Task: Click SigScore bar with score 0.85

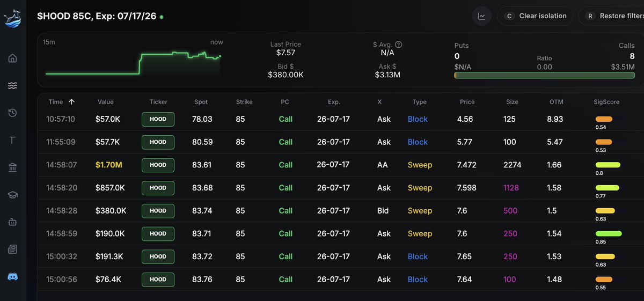Action: [x=609, y=234]
